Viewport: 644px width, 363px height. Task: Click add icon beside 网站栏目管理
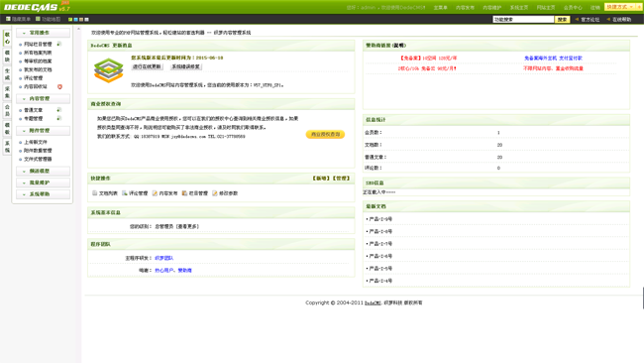[59, 44]
